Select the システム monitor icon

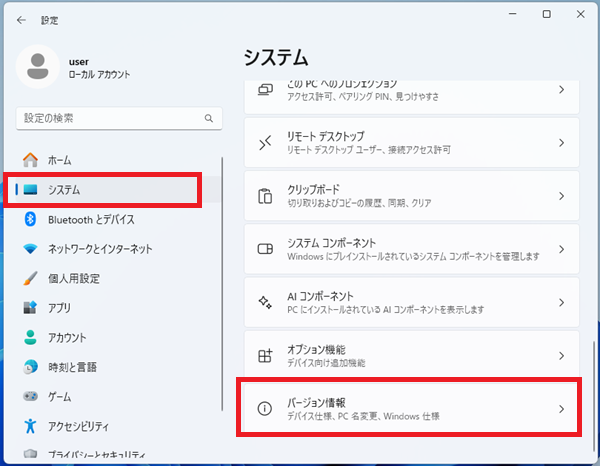coord(30,189)
